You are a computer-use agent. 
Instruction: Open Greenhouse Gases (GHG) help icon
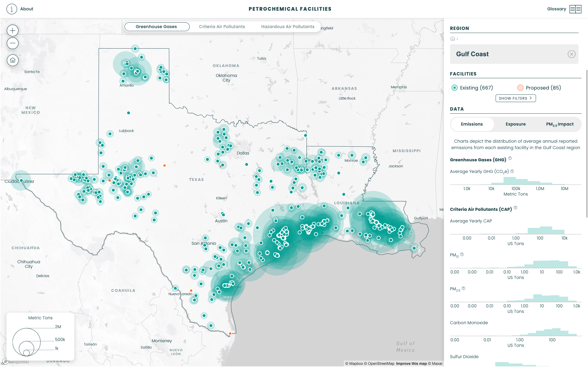pos(510,158)
